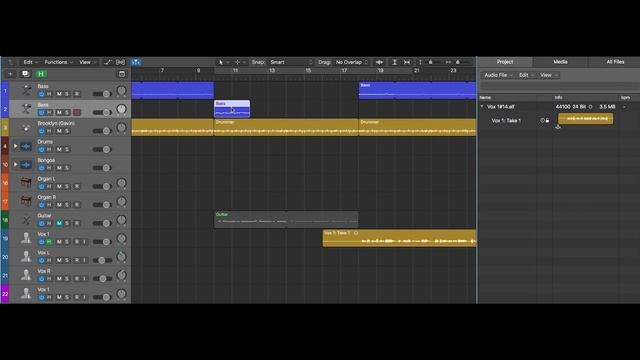Viewport: 640px width, 360px height.
Task: Click the Name column header
Action: [x=485, y=98]
